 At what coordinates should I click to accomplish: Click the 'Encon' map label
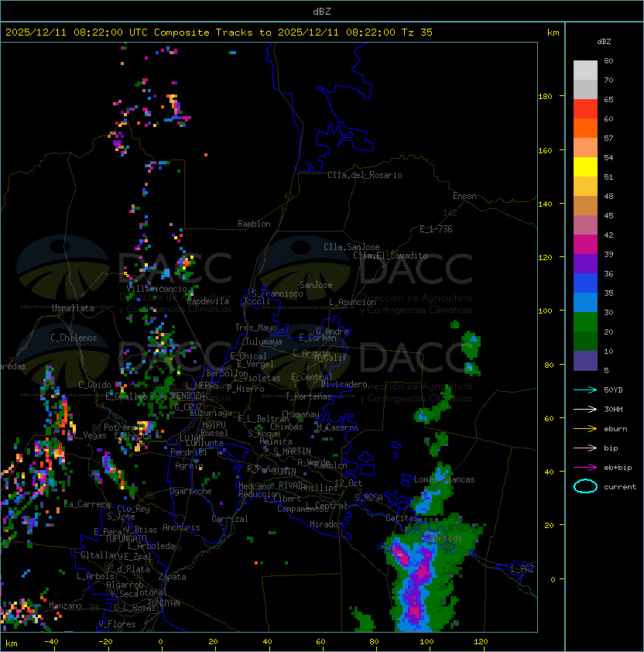464,196
